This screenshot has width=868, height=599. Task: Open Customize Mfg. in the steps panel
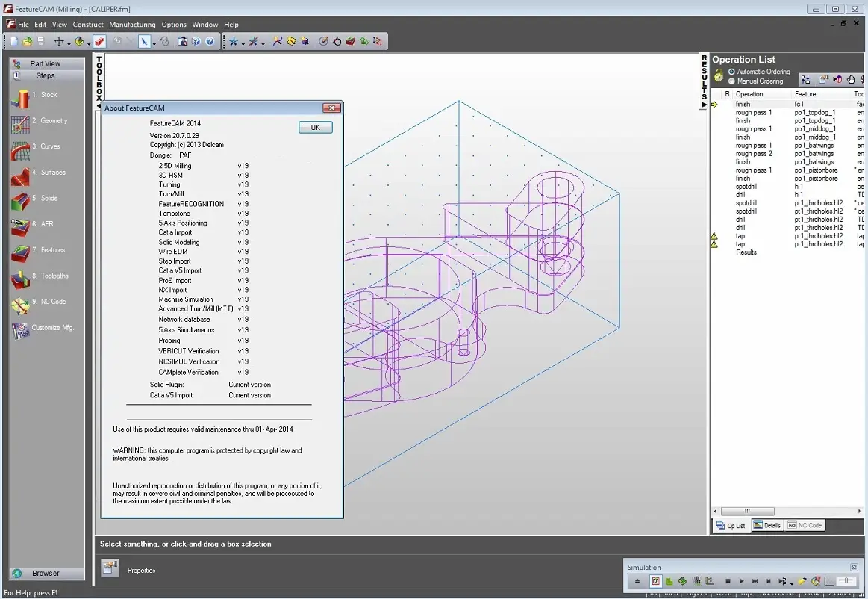click(42, 330)
